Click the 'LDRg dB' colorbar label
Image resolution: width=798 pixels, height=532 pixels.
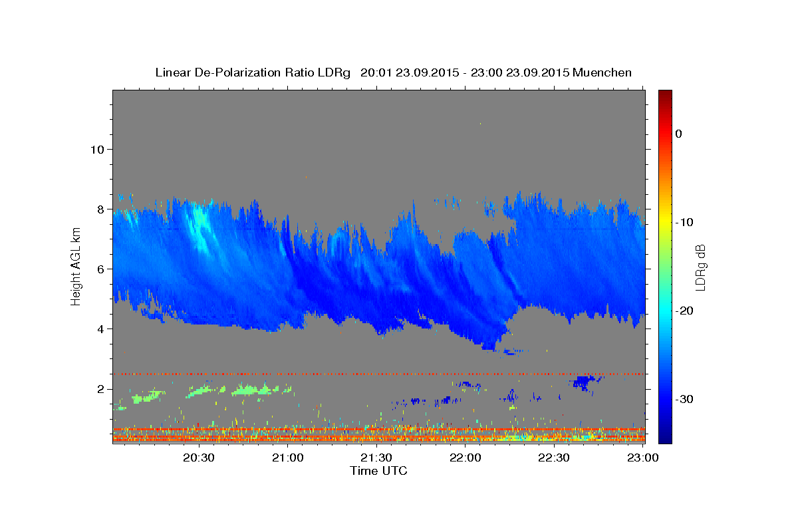click(x=700, y=267)
